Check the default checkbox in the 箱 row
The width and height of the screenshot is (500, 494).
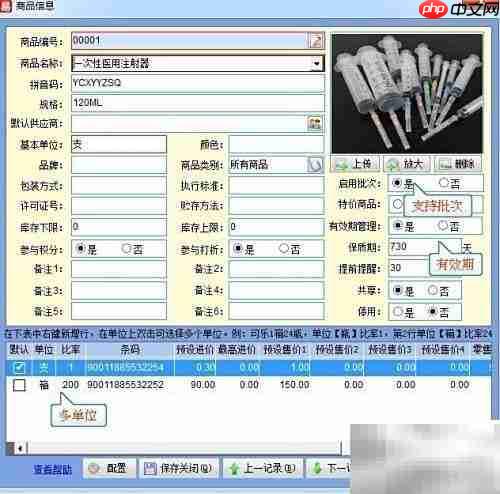[19, 385]
